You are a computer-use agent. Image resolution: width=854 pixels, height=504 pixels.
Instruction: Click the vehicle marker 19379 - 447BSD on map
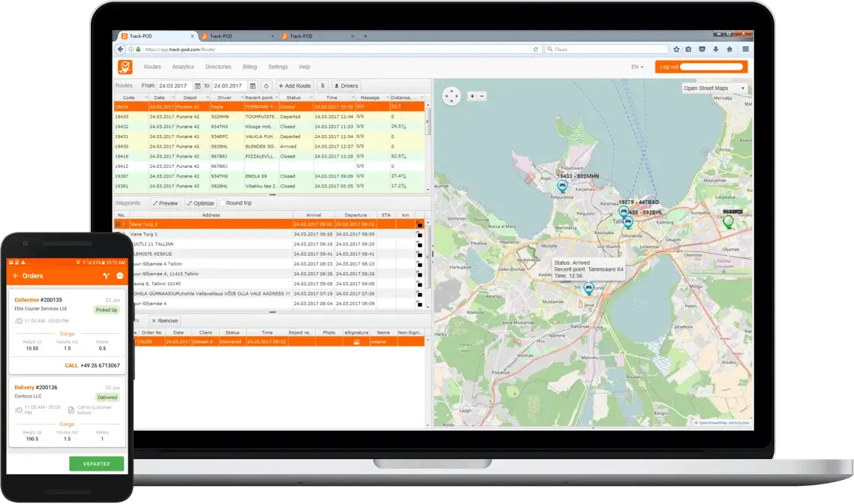[x=623, y=211]
